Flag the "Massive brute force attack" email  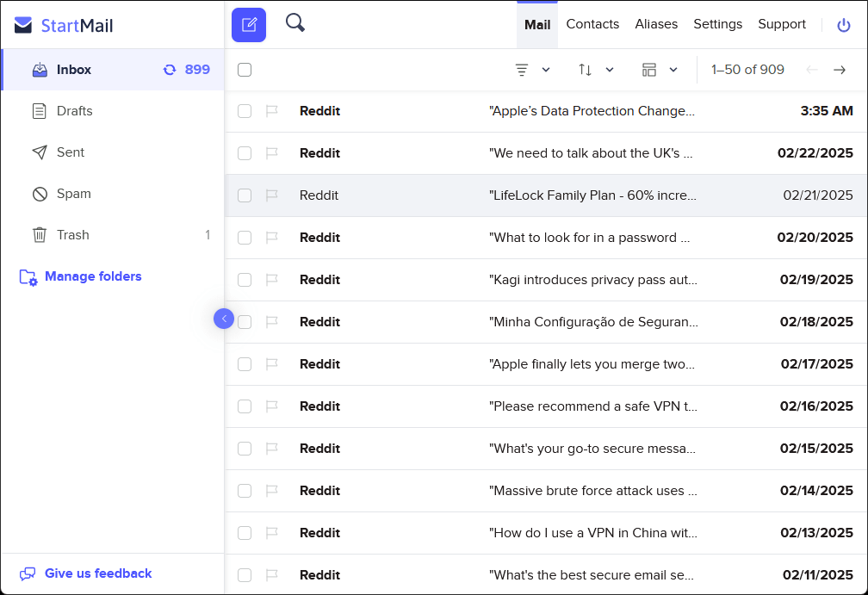[272, 491]
